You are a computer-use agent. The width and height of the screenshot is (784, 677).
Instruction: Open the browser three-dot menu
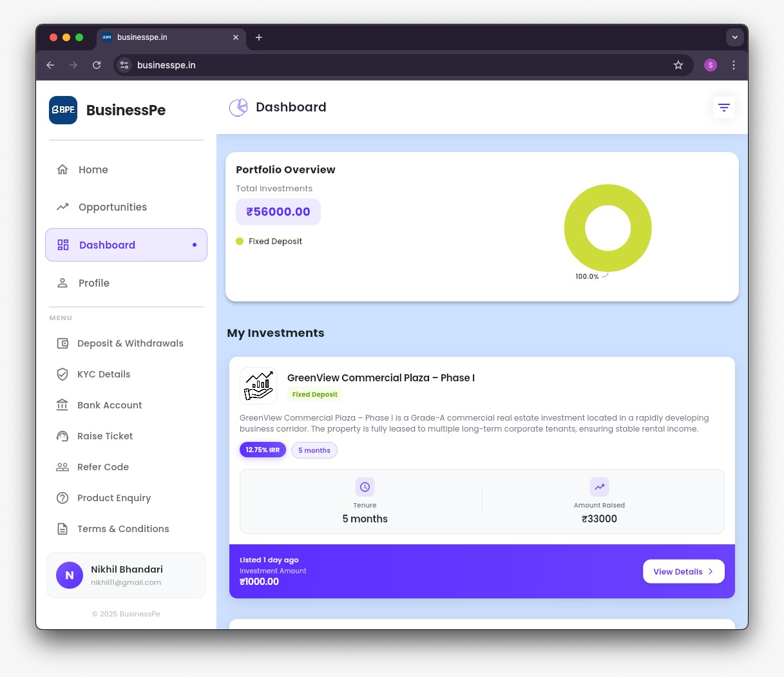click(734, 65)
